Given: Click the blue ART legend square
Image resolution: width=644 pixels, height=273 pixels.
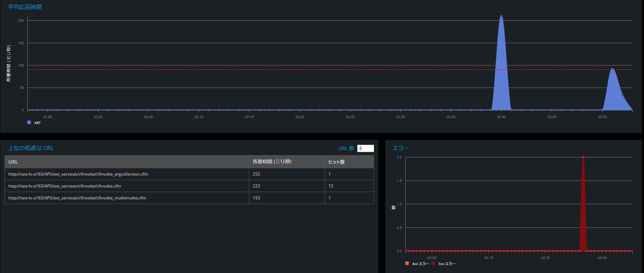Looking at the screenshot, I should point(29,123).
